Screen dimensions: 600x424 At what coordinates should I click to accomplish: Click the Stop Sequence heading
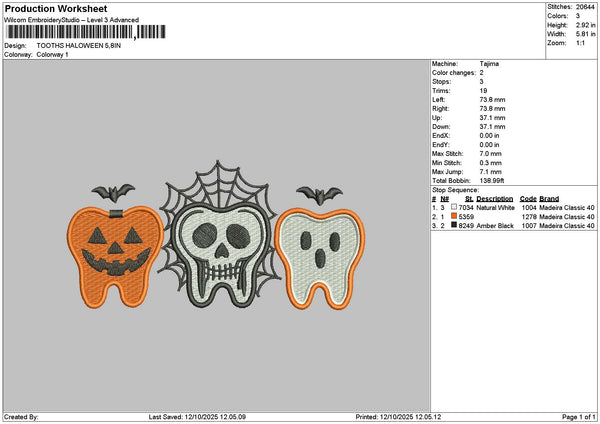pos(455,190)
